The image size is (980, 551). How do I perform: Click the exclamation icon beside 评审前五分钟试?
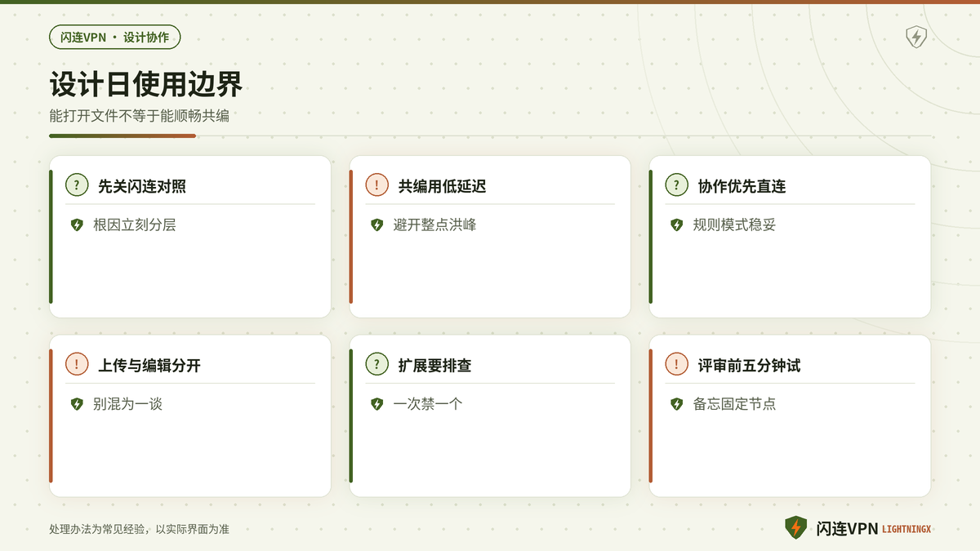coord(676,365)
